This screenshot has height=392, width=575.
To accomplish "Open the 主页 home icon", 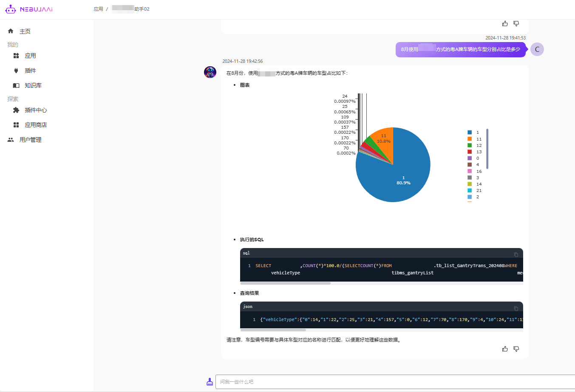I will [11, 31].
